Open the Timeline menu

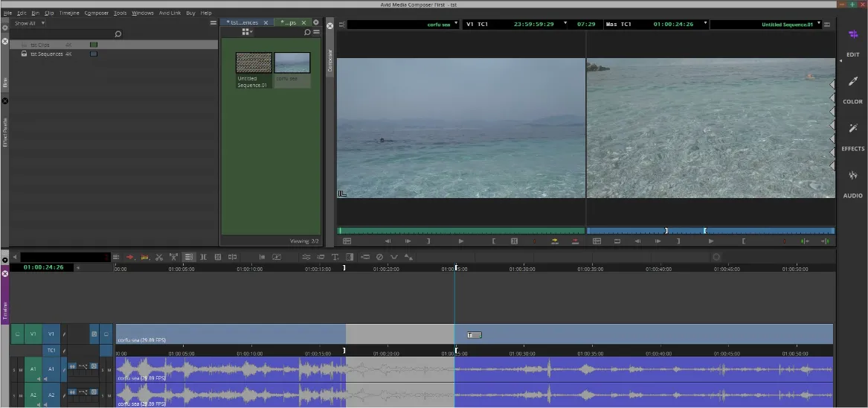coord(69,13)
